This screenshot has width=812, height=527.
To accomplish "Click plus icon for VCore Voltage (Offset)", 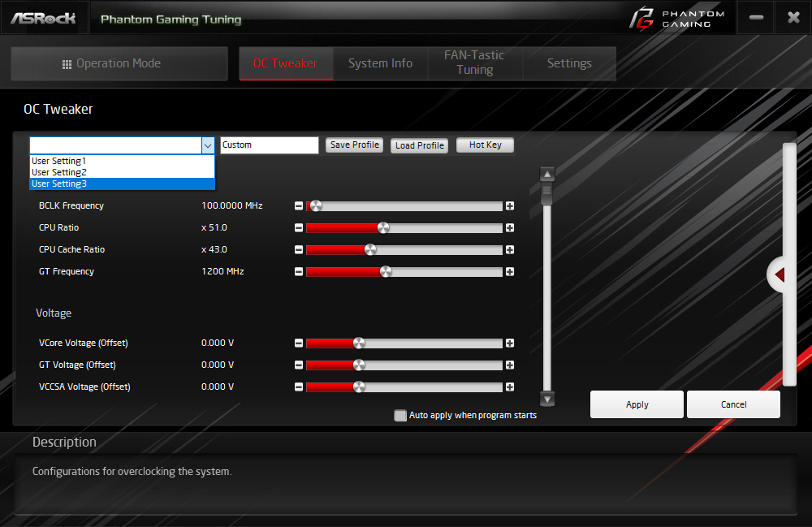I will pos(510,343).
